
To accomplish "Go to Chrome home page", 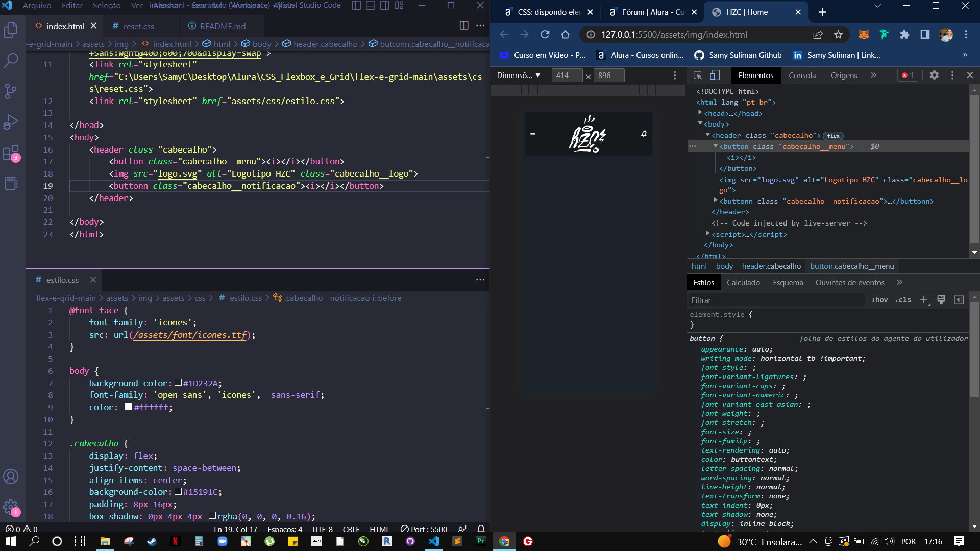I will coord(565,34).
